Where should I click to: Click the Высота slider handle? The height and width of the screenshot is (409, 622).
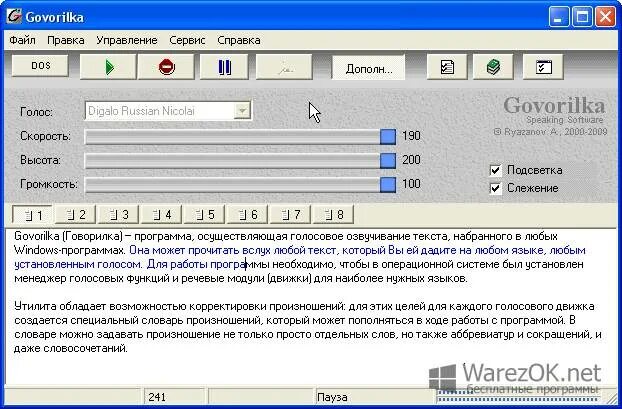tap(388, 160)
